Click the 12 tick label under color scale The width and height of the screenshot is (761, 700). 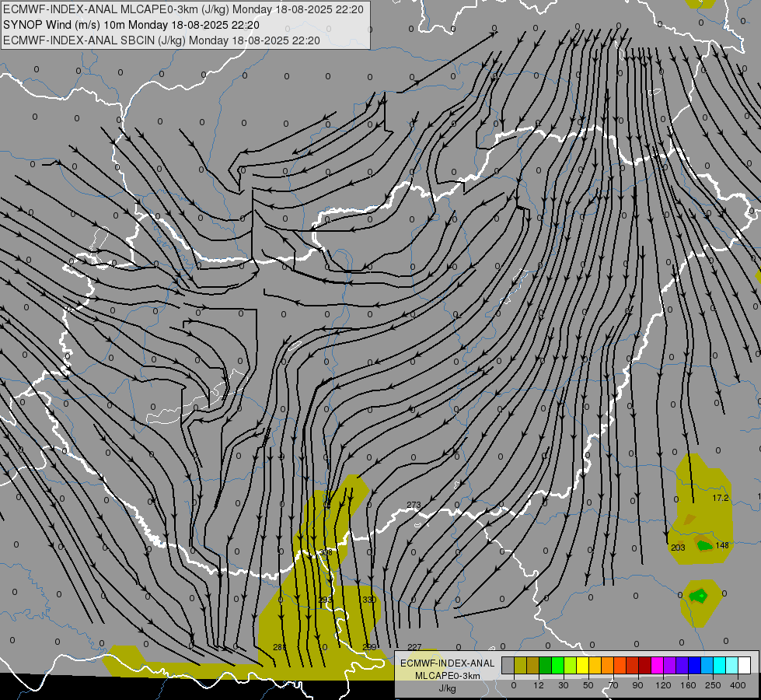click(x=539, y=685)
